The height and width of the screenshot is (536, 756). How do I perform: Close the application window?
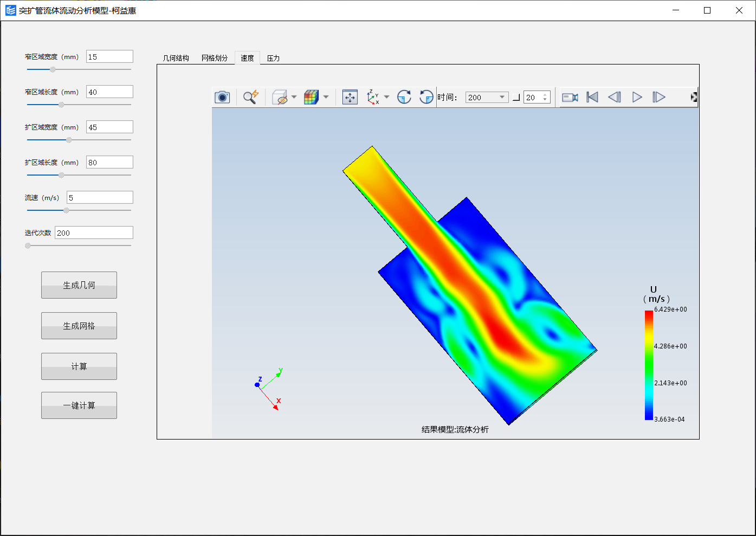pyautogui.click(x=739, y=10)
